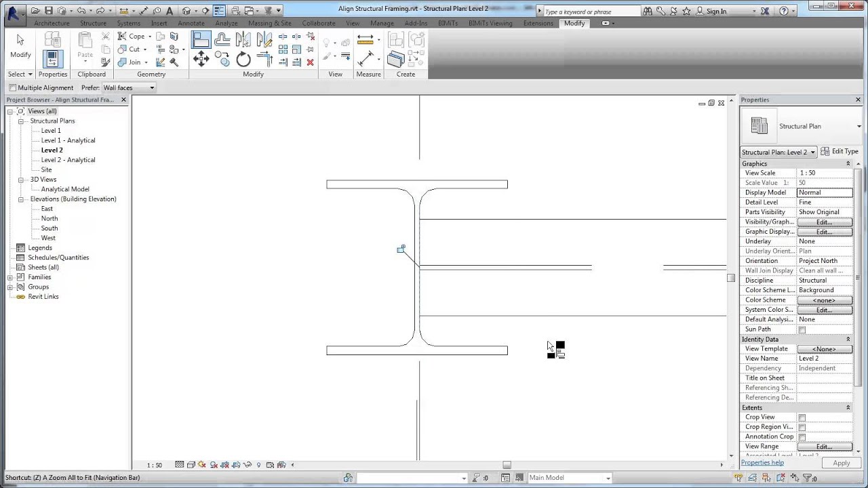Open the Manage ribbon tab

[x=382, y=23]
